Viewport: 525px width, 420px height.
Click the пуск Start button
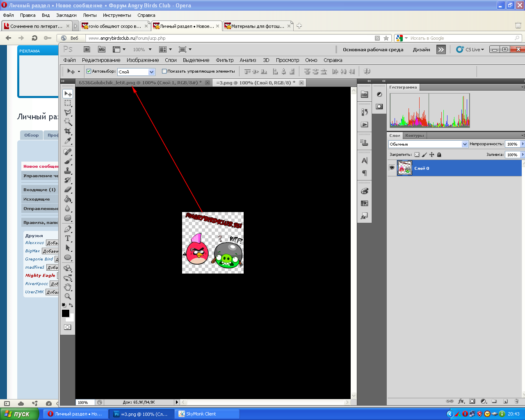(x=19, y=414)
